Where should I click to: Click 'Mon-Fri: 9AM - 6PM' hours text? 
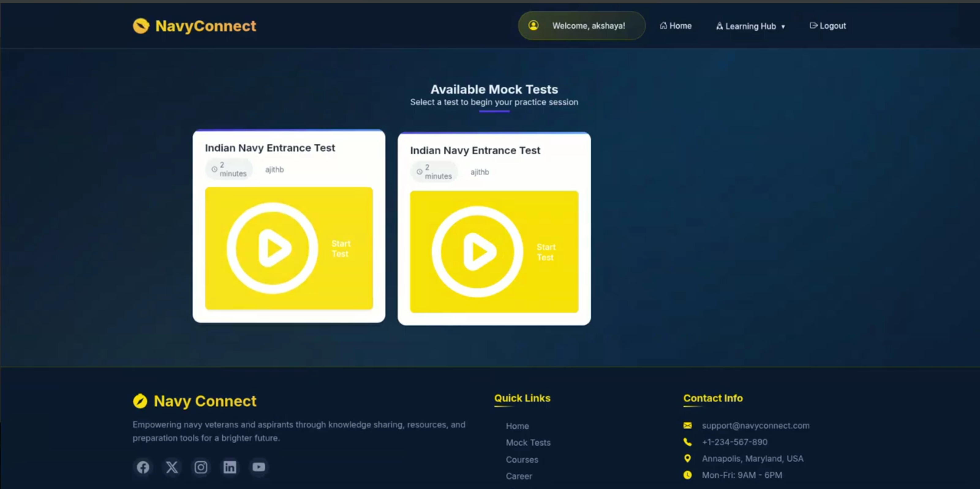(x=742, y=475)
